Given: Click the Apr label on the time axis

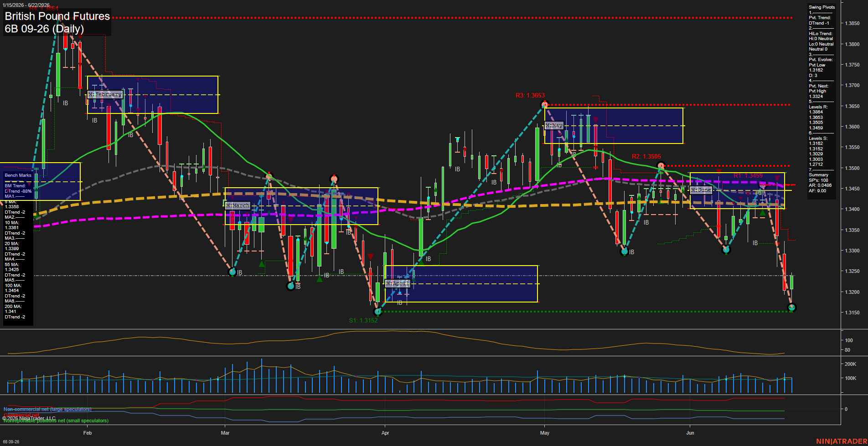Looking at the screenshot, I should 385,433.
